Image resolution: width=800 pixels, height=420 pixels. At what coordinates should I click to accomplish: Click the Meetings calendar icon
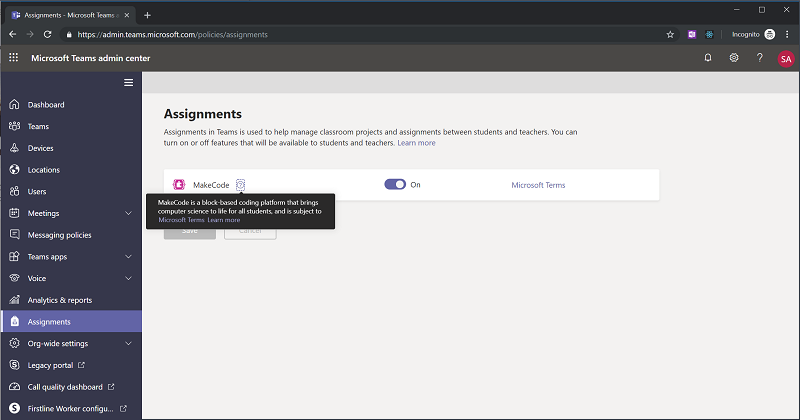(14, 213)
